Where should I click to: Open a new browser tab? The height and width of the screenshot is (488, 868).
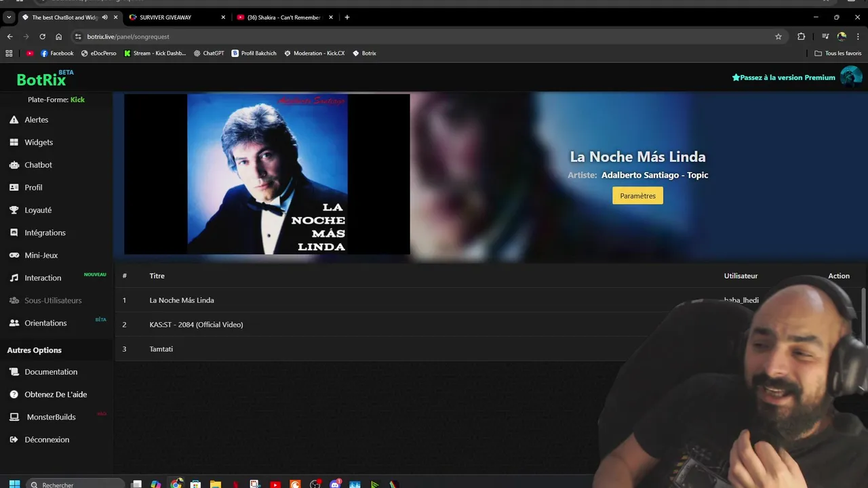[347, 17]
